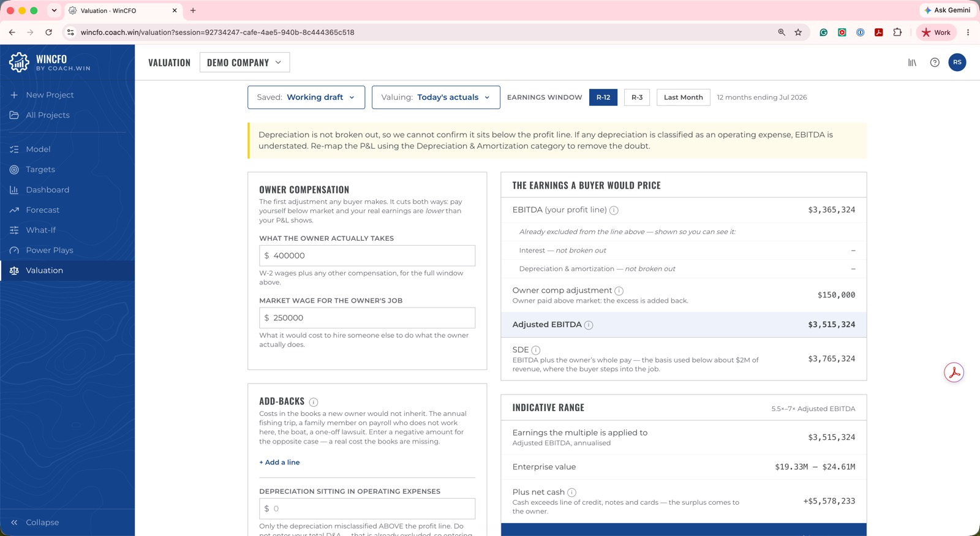
Task: Open the help question mark icon
Action: click(x=935, y=62)
